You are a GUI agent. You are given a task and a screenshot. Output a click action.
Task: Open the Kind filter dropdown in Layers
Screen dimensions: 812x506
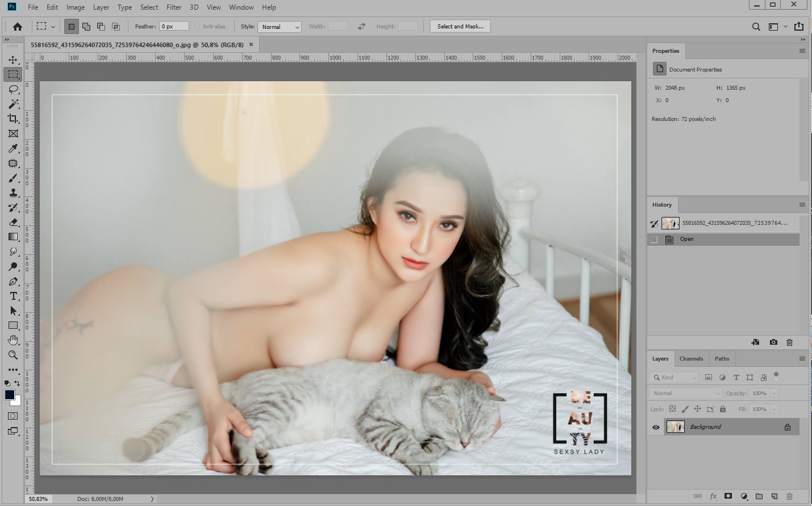tap(674, 377)
